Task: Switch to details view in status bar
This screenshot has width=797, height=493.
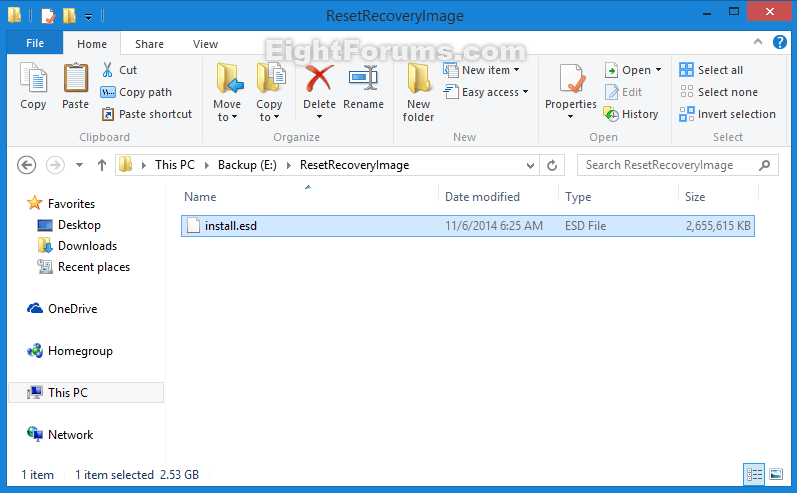Action: [x=754, y=474]
